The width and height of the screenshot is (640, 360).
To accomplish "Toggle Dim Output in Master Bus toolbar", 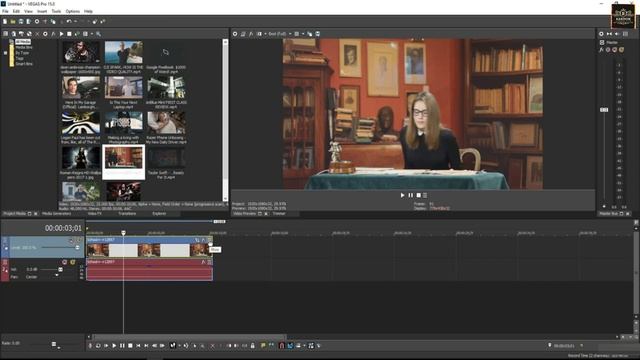I will pos(617,34).
